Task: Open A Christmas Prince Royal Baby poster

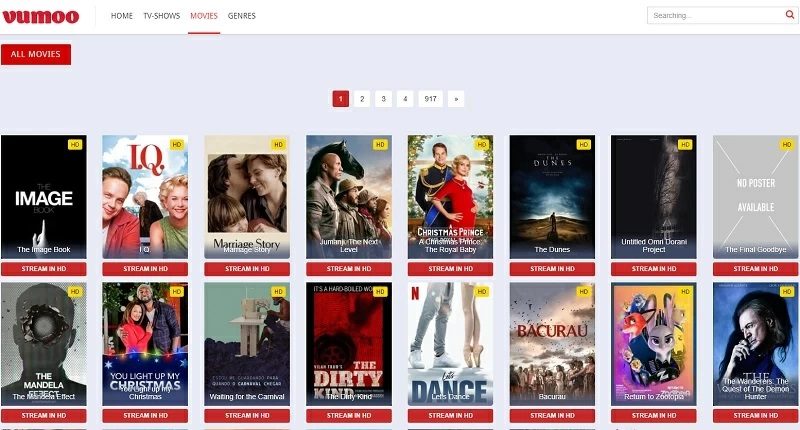Action: click(451, 197)
